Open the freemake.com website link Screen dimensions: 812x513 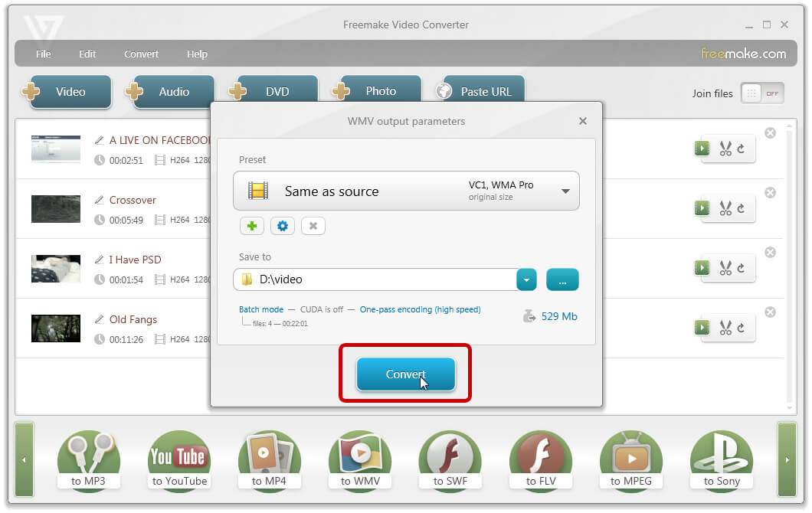743,54
